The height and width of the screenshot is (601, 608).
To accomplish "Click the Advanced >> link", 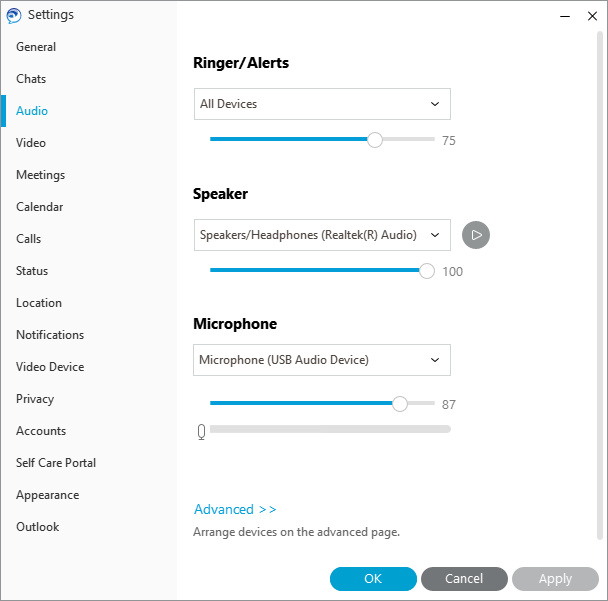I will coord(235,509).
